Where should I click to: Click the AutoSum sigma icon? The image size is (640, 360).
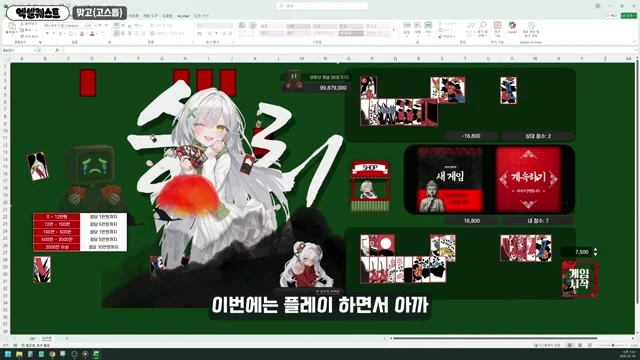tap(441, 24)
